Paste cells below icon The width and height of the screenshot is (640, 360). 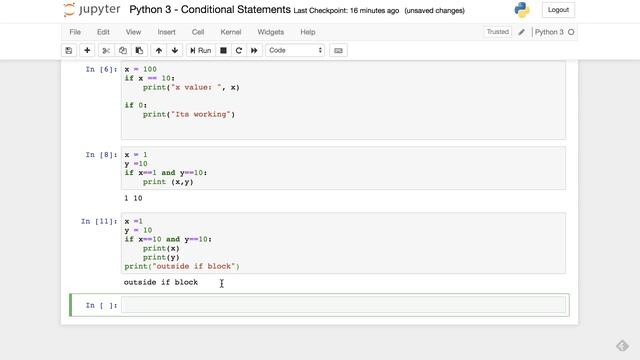(139, 51)
